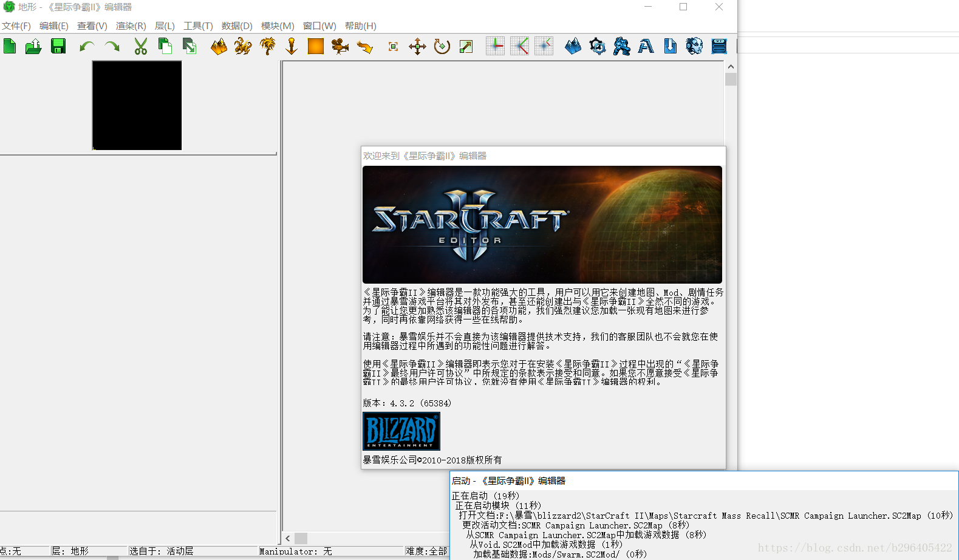Open the UI module blue panel icon
Screen dimensions: 959x560
click(719, 46)
